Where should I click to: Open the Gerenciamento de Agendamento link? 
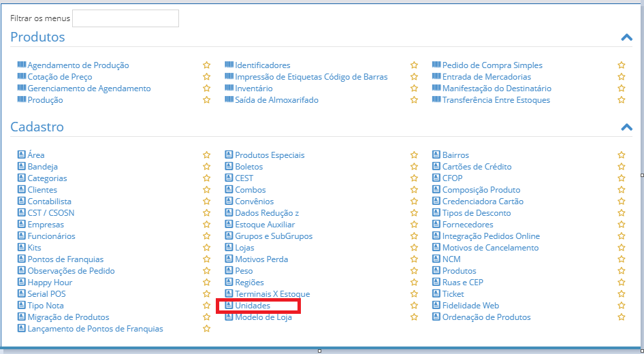pos(89,88)
